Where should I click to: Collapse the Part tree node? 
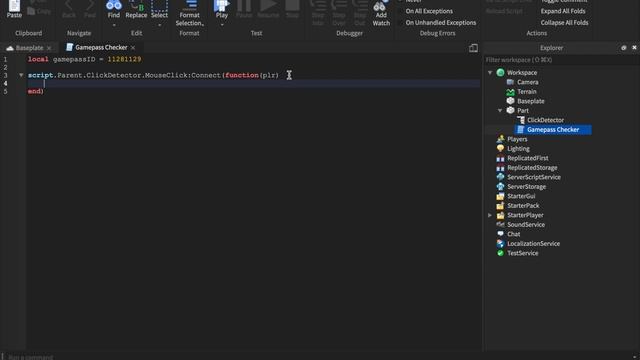[x=500, y=111]
